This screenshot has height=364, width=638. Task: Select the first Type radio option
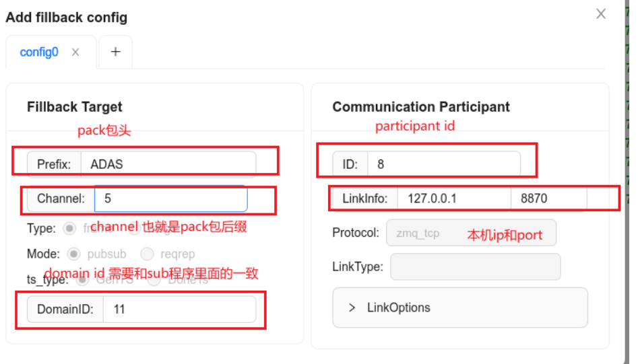69,228
